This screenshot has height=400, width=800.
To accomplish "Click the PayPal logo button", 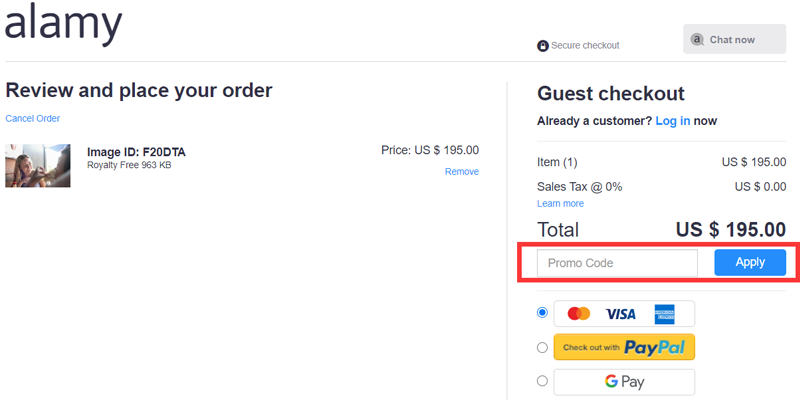I will pos(624,347).
